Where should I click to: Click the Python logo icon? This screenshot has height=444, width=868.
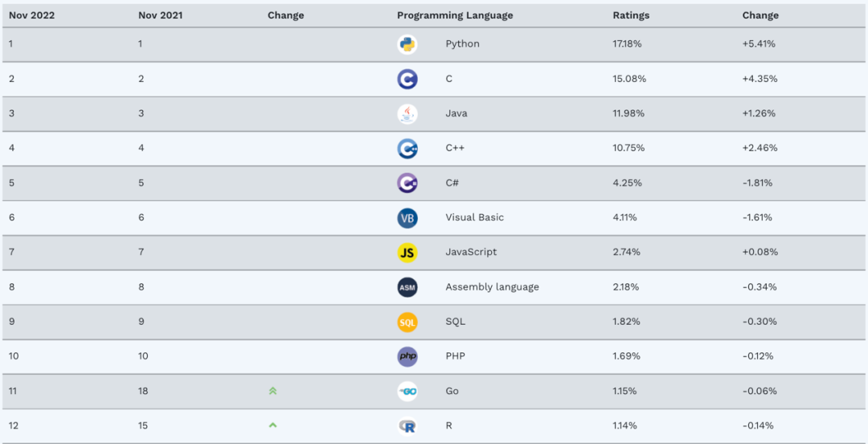point(407,44)
